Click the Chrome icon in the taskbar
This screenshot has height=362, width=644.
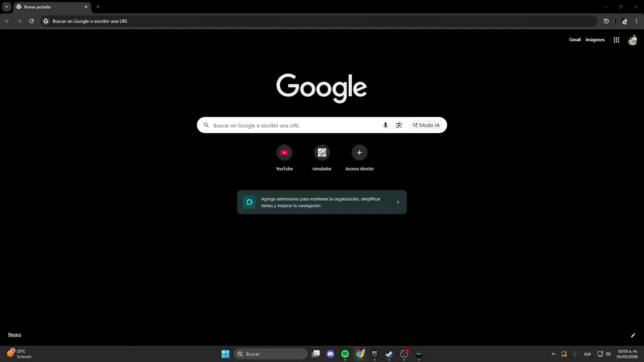pos(360,354)
